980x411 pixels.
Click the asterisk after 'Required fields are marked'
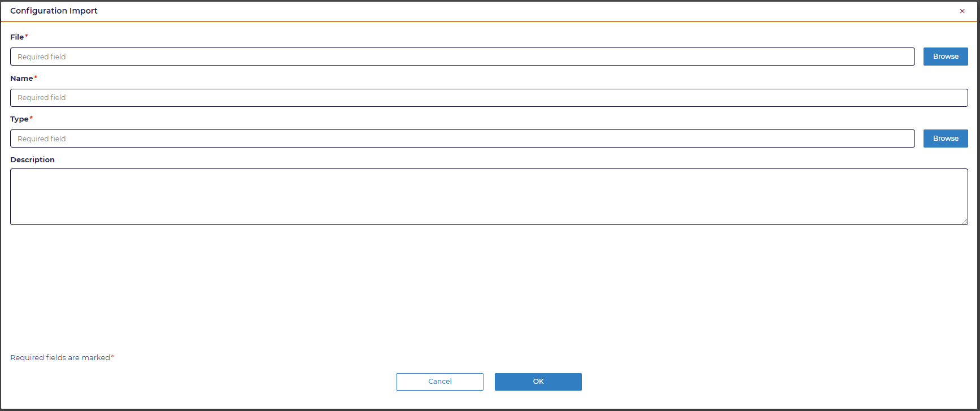pos(112,357)
